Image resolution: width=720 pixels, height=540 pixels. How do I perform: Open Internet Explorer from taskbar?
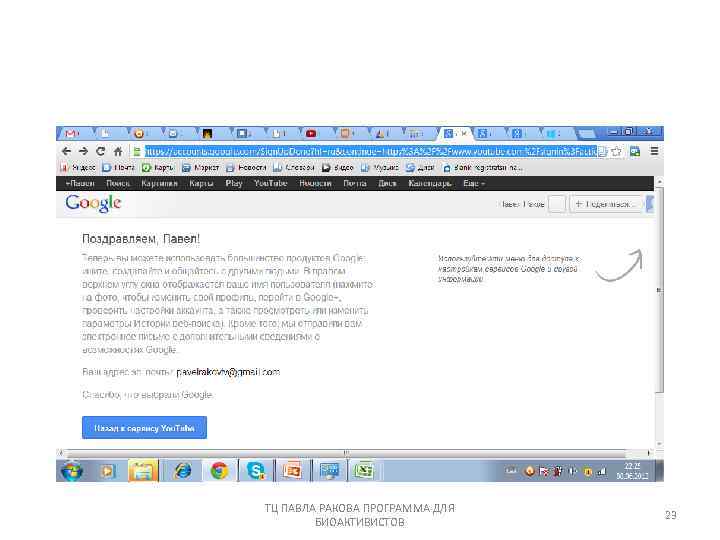[182, 471]
